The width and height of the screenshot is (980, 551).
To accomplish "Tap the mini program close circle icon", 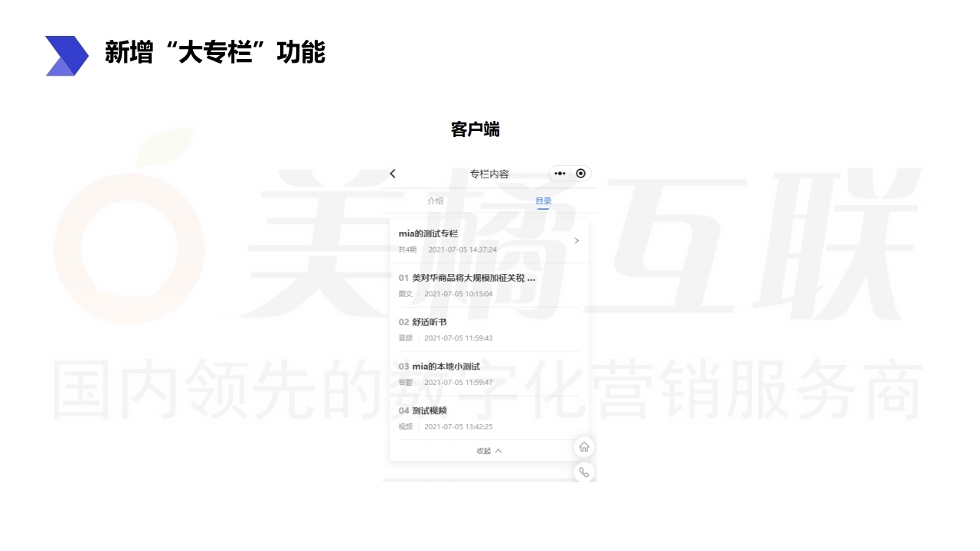I will [580, 174].
